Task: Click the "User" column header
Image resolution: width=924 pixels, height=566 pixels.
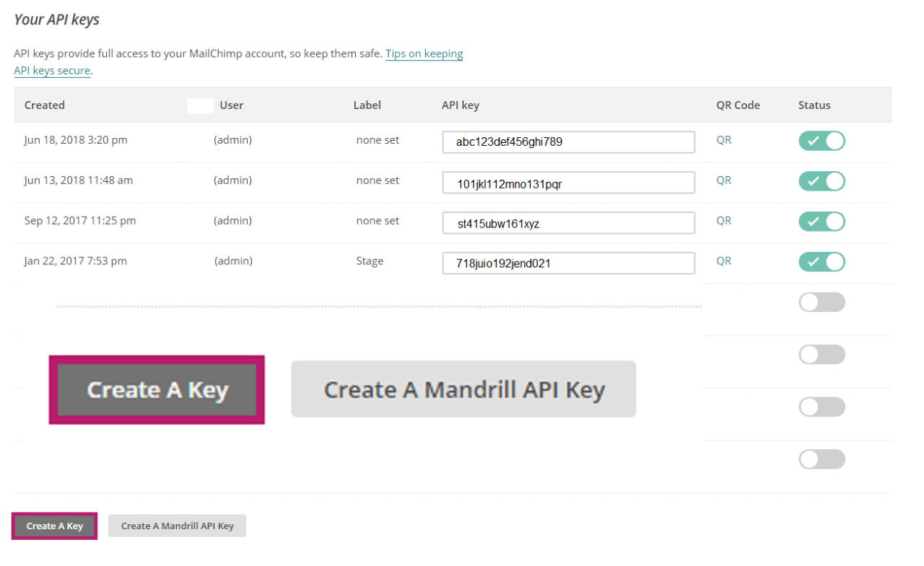Action: point(232,105)
